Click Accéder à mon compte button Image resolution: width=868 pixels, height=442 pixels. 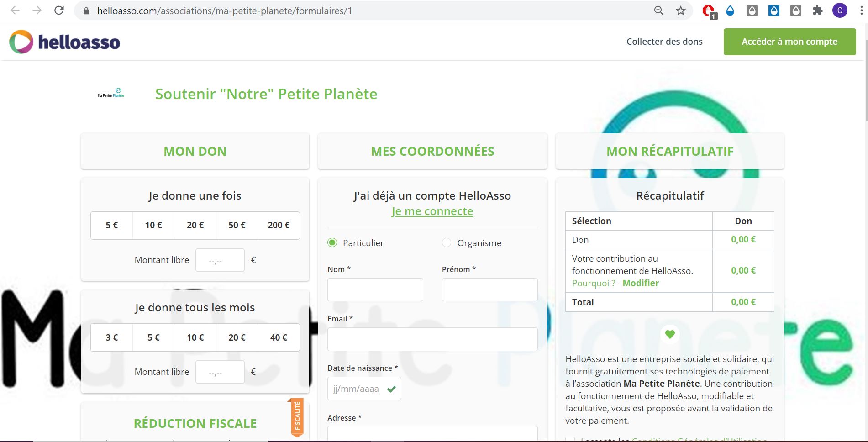[789, 42]
